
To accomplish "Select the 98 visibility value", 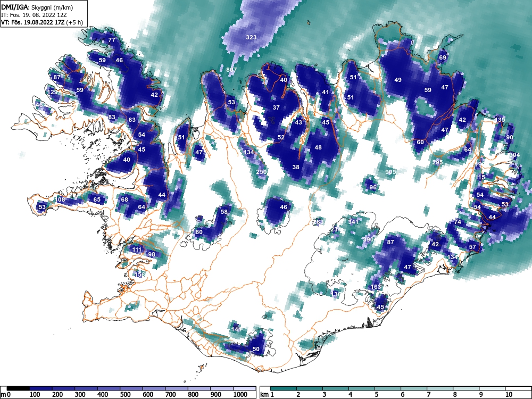I will pyautogui.click(x=152, y=254).
